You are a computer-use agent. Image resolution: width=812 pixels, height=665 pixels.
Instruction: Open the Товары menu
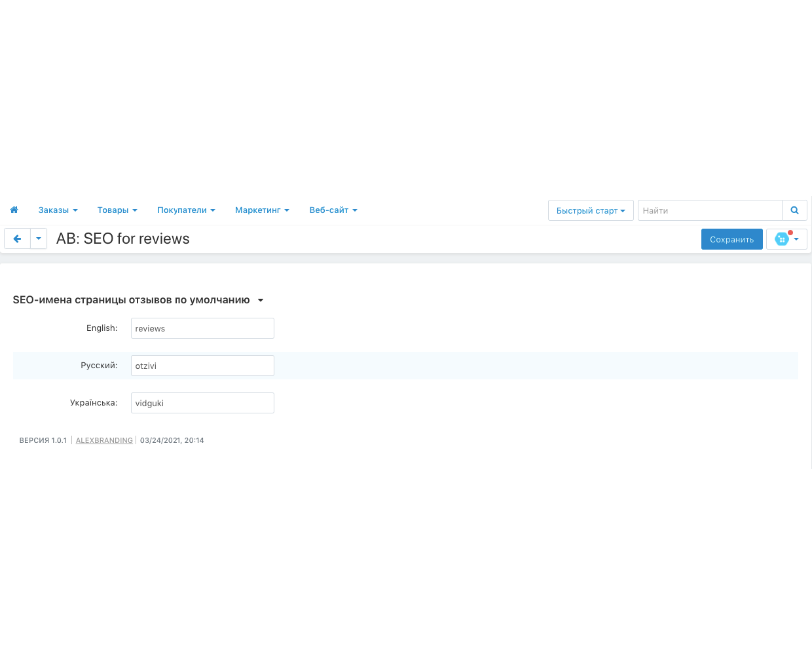coord(117,210)
